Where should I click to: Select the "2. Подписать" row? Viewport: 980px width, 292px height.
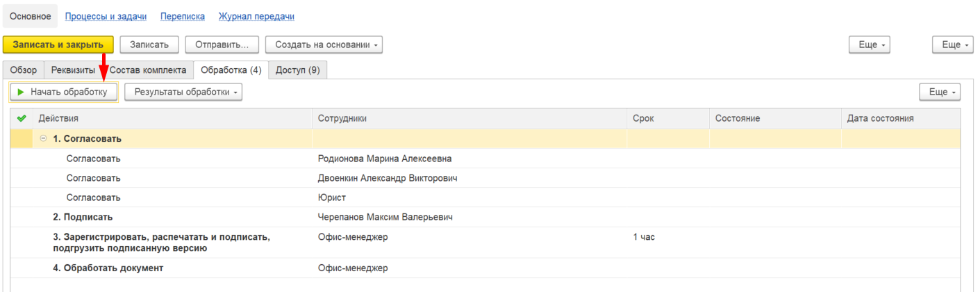(485, 217)
